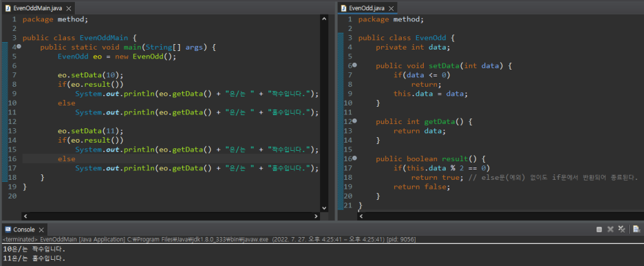Screen dimensions: 644x266
Task: Select the Console tab
Action: (x=25, y=229)
